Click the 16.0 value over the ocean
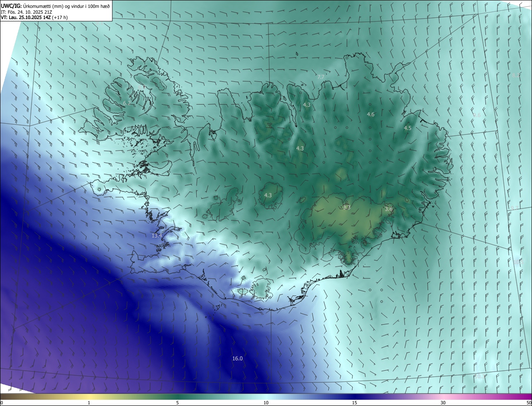Image resolution: width=532 pixels, height=406 pixels. point(237,358)
